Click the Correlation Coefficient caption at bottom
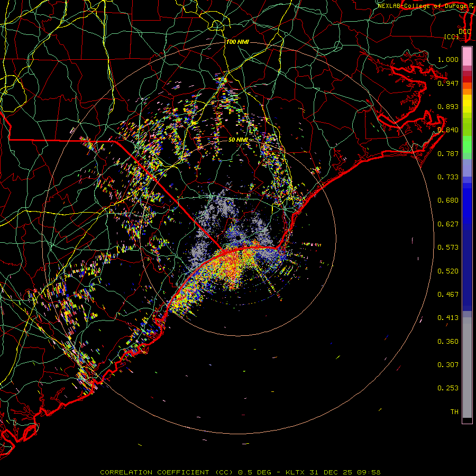The width and height of the screenshot is (476, 476). (240, 472)
